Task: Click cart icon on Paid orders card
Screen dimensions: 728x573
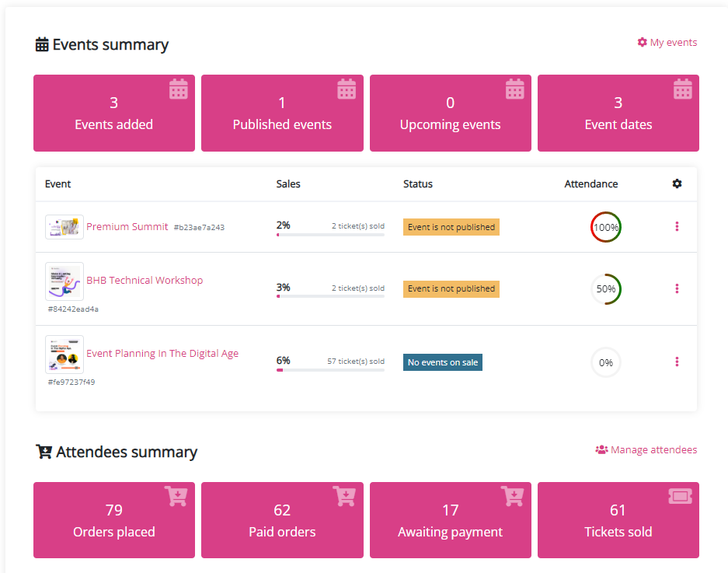Action: 344,496
